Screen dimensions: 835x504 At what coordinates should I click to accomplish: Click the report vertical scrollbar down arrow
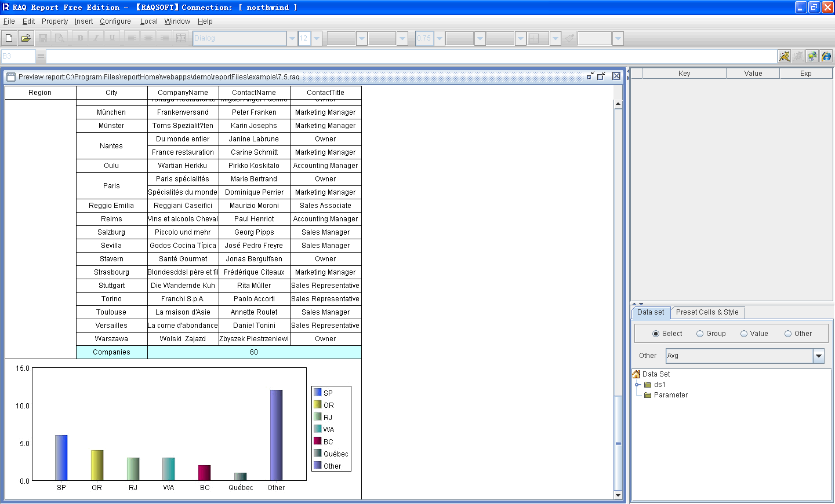pos(618,495)
